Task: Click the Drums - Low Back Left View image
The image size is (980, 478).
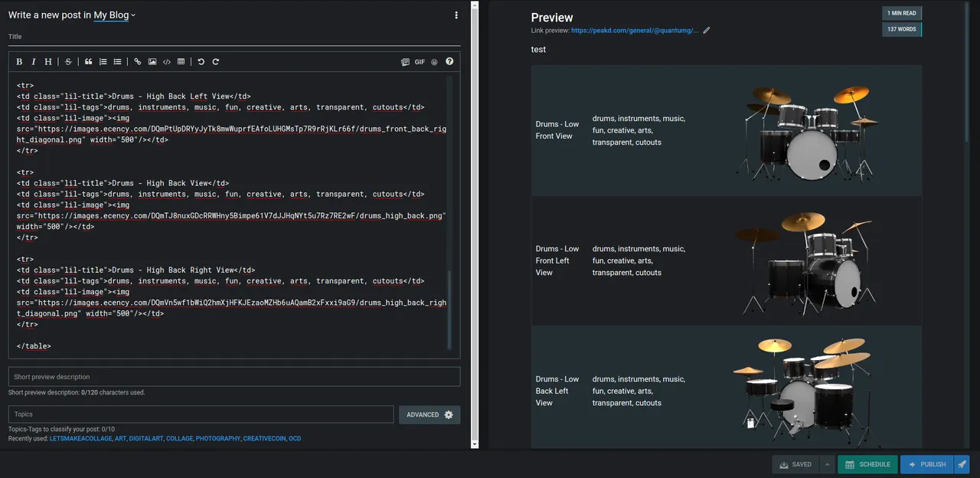Action: tap(807, 391)
